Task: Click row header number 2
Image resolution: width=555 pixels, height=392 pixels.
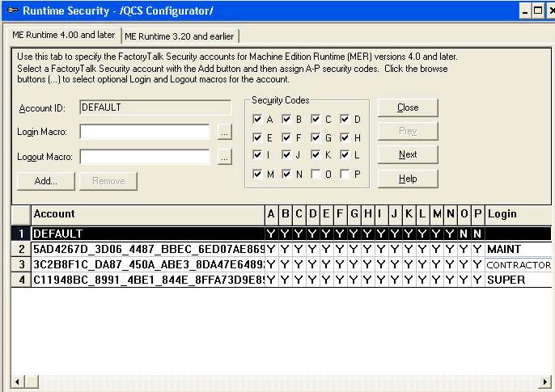Action: click(x=21, y=249)
